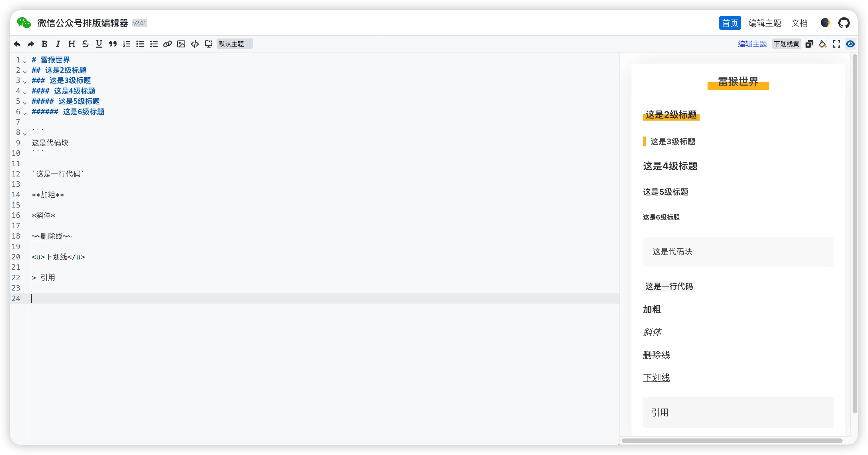Click the '引用' quote block in preview
This screenshot has width=868, height=455.
click(x=738, y=412)
